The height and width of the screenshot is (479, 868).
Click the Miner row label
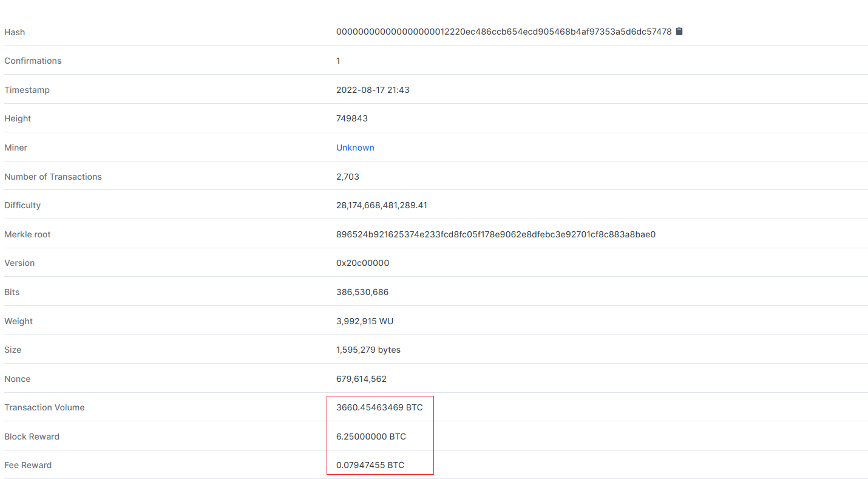[x=16, y=148]
